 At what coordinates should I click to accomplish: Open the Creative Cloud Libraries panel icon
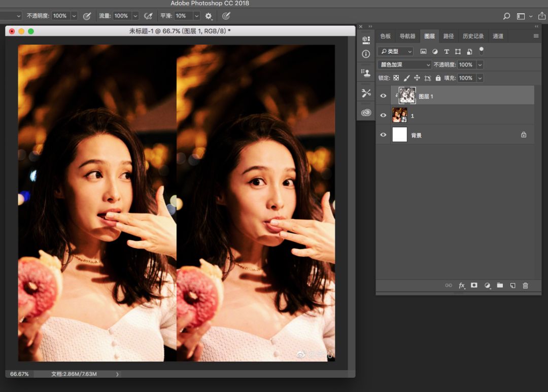[366, 113]
